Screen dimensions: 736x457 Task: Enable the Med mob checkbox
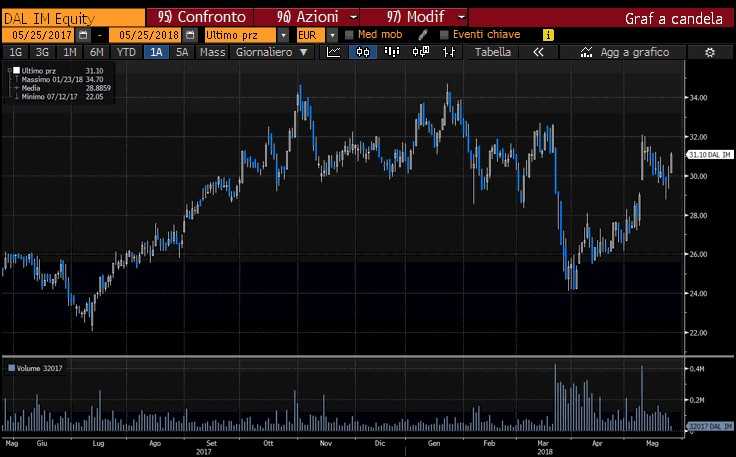[x=349, y=35]
